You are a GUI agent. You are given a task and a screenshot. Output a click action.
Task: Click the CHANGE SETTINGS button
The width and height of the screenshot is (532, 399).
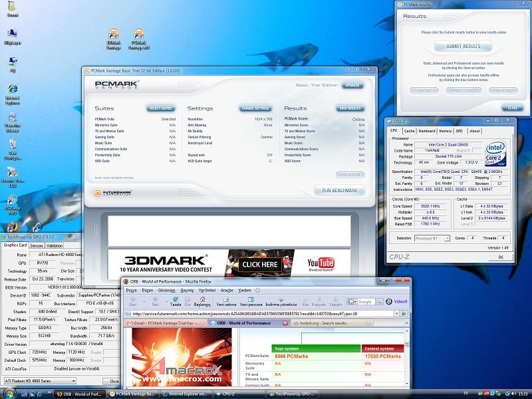(255, 108)
